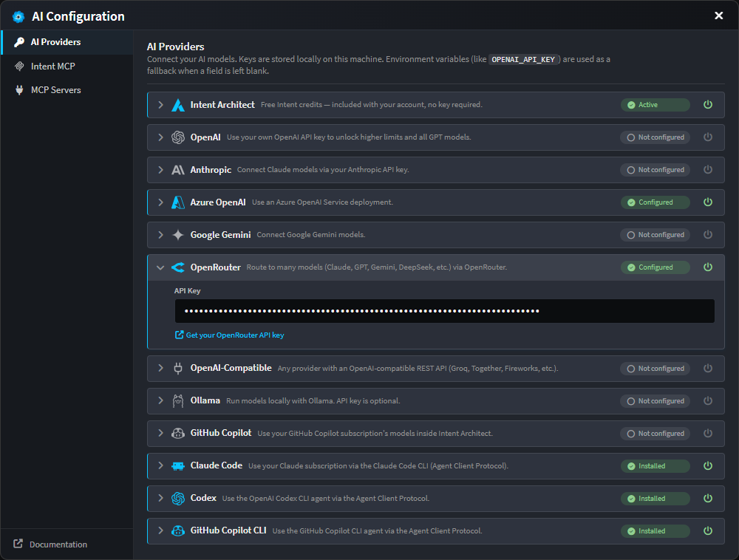Click the Ollama llama icon

177,401
